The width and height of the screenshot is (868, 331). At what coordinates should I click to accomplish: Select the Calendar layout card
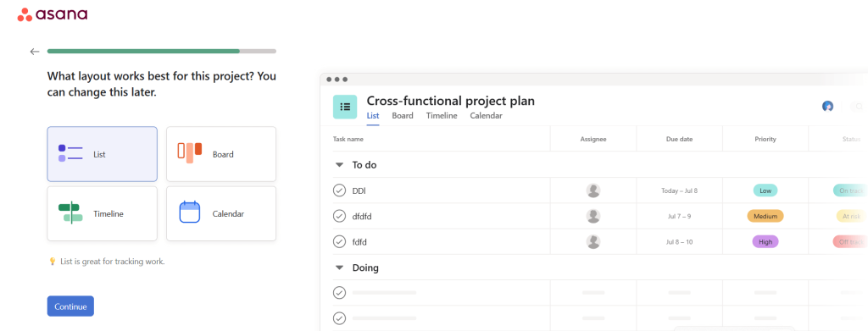coord(221,214)
